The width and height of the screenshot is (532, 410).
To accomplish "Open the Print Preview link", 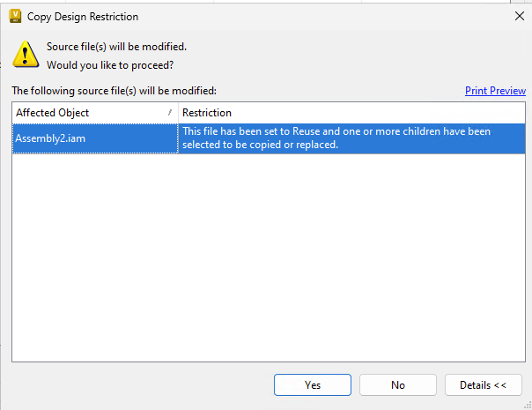I will (495, 91).
